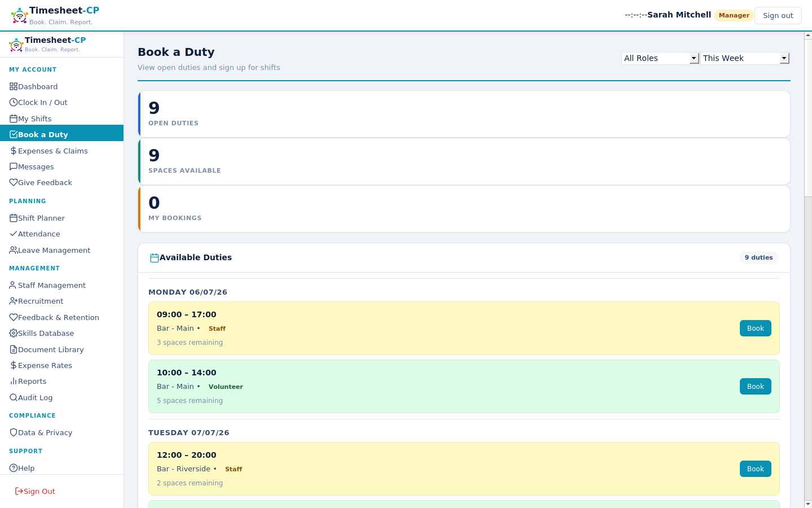812x508 pixels.
Task: Open the Book a Duty menu item
Action: tap(61, 134)
